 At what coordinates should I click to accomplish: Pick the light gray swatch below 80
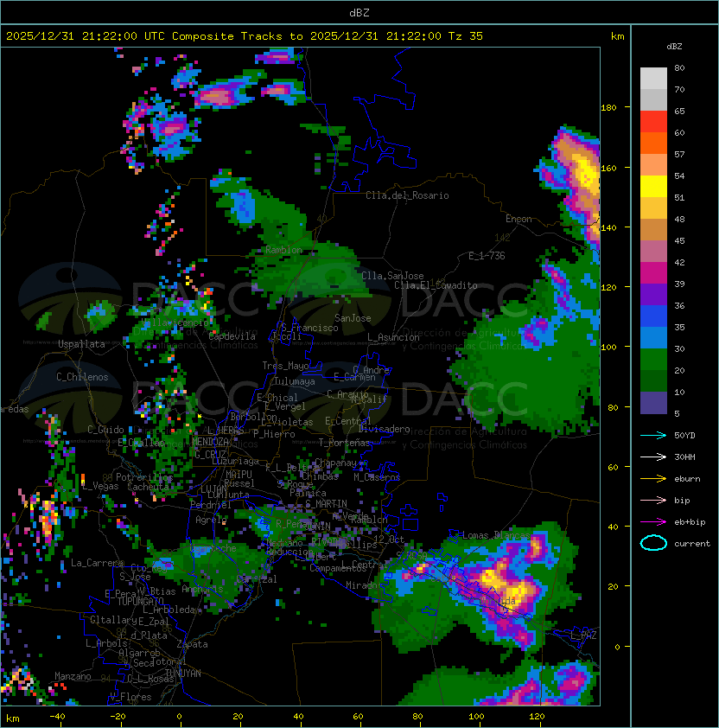click(x=653, y=79)
